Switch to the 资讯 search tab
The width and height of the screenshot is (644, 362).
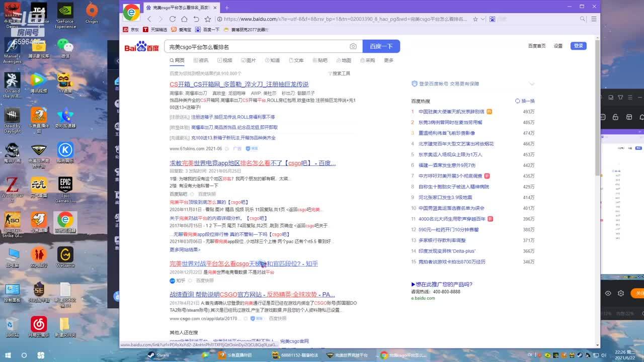click(200, 60)
